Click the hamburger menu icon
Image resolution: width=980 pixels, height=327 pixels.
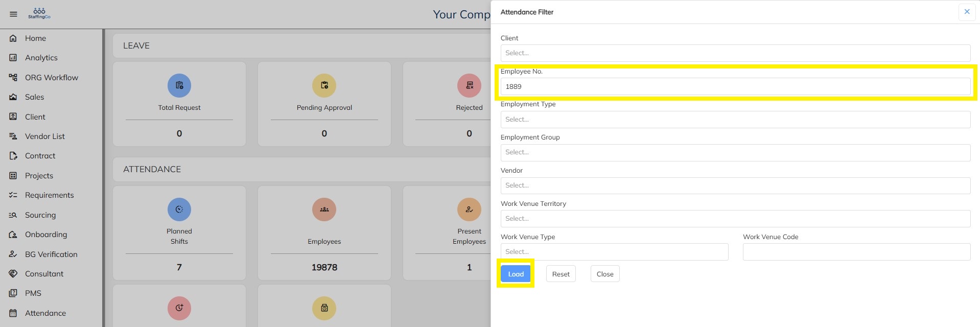[14, 14]
